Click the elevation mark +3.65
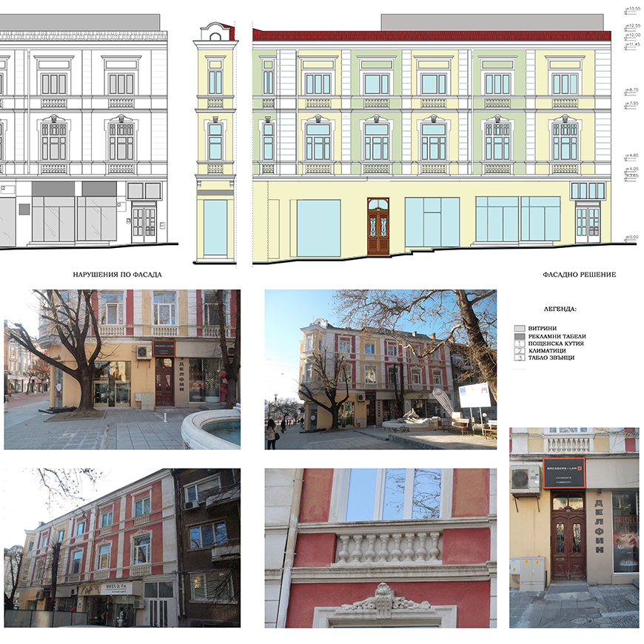Screen dimensions: 644x644 point(634,175)
